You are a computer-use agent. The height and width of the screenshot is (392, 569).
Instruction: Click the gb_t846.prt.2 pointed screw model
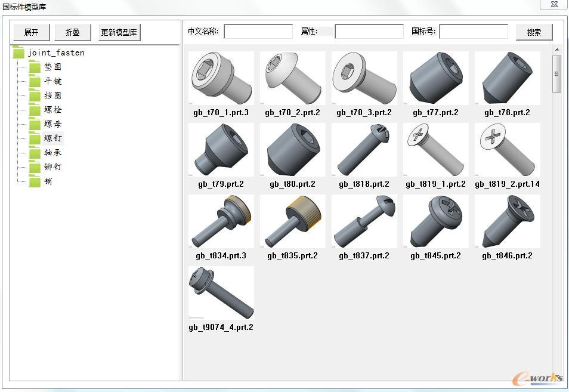pos(507,221)
